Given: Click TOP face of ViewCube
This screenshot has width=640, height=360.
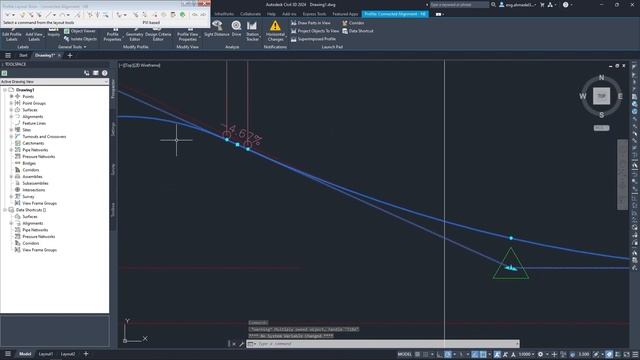Looking at the screenshot, I should [x=601, y=96].
